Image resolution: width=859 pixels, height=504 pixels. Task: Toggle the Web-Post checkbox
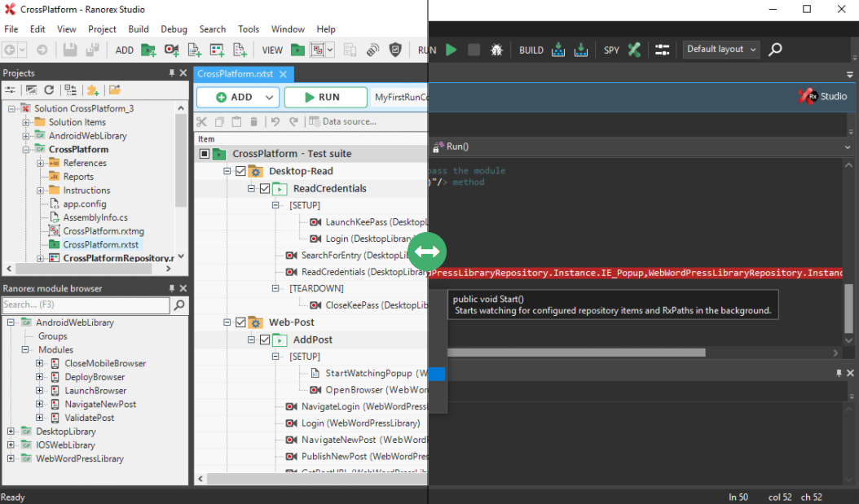click(240, 323)
